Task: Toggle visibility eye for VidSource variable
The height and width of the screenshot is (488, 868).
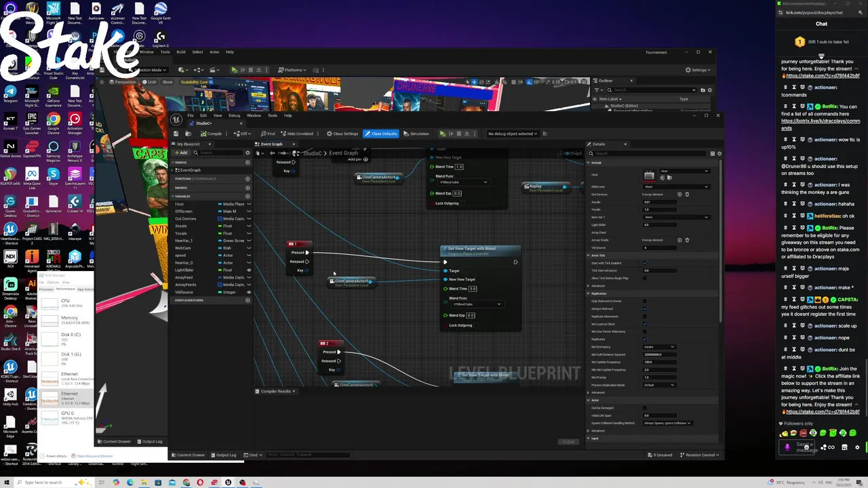Action: coord(249,292)
